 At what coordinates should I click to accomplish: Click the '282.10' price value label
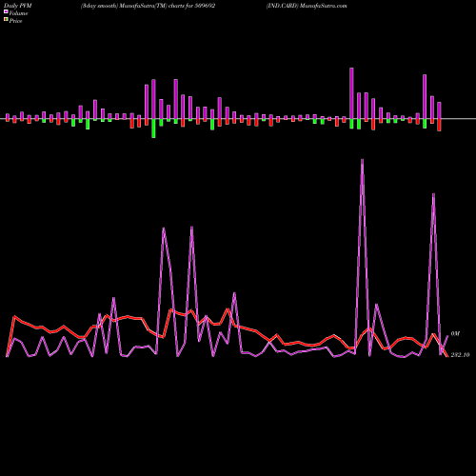(460, 355)
